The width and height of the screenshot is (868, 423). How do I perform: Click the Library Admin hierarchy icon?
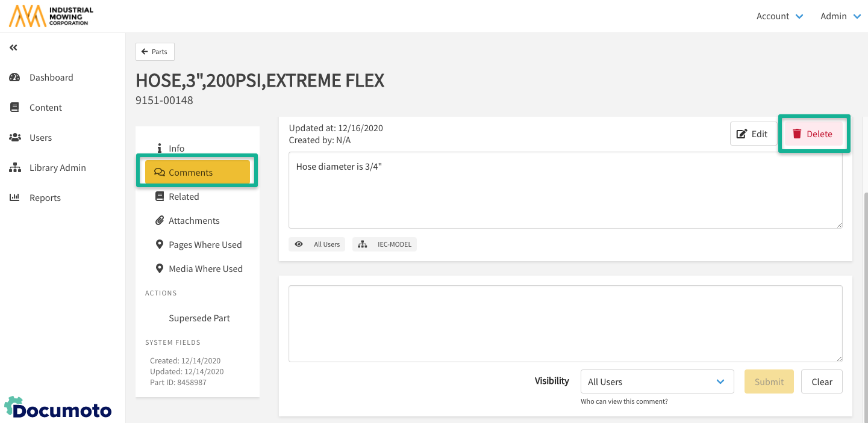(15, 168)
